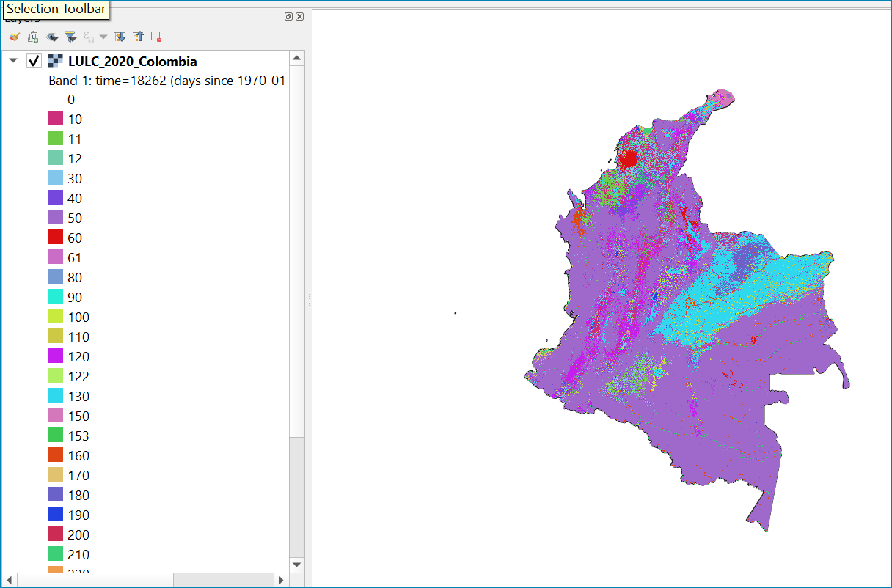
Task: Click Remove Layer/Group icon
Action: [156, 37]
